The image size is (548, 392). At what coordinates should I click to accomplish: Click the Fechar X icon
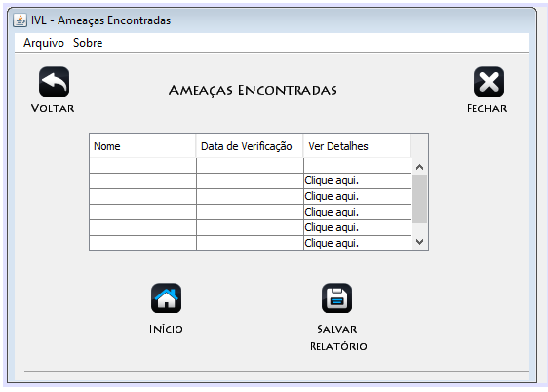(489, 82)
